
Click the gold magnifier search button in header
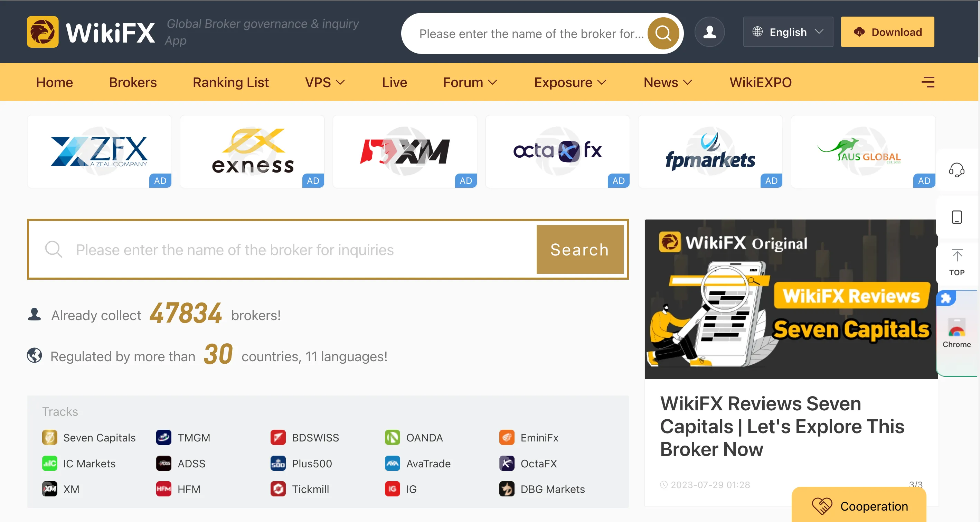coord(663,34)
